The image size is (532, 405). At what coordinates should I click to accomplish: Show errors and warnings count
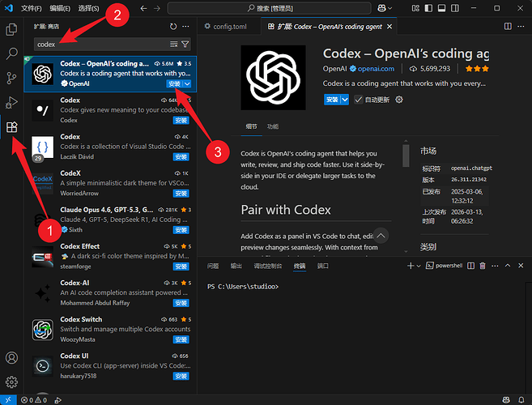[x=34, y=400]
